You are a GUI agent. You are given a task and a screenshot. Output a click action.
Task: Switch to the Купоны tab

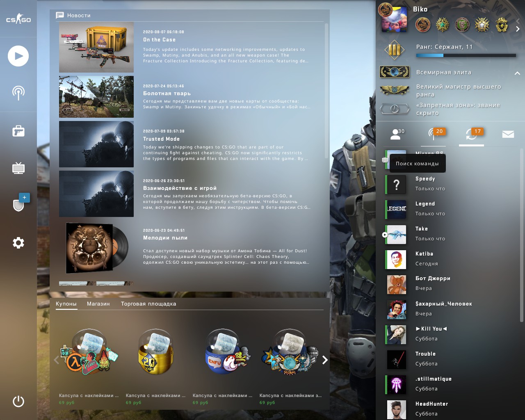[x=66, y=304]
